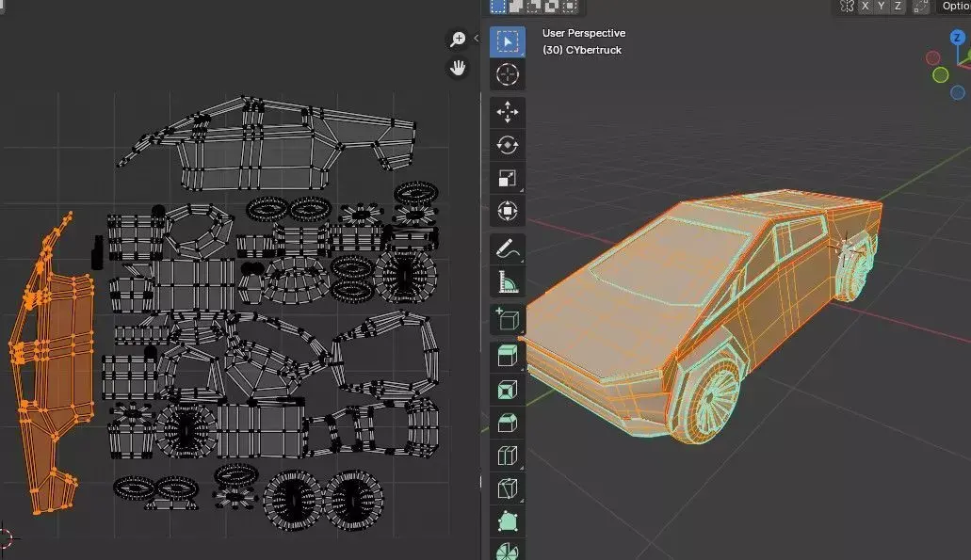This screenshot has width=971, height=560.
Task: Click the red negative X axis gizmo circle
Action: click(932, 58)
